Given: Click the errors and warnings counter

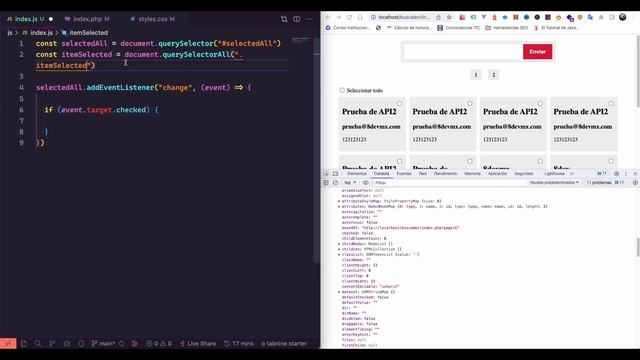Looking at the screenshot, I should coord(159,344).
